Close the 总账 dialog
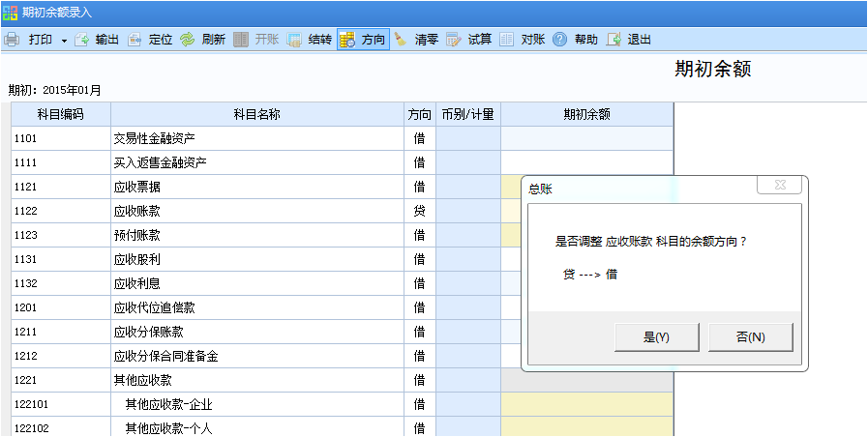 coord(779,186)
